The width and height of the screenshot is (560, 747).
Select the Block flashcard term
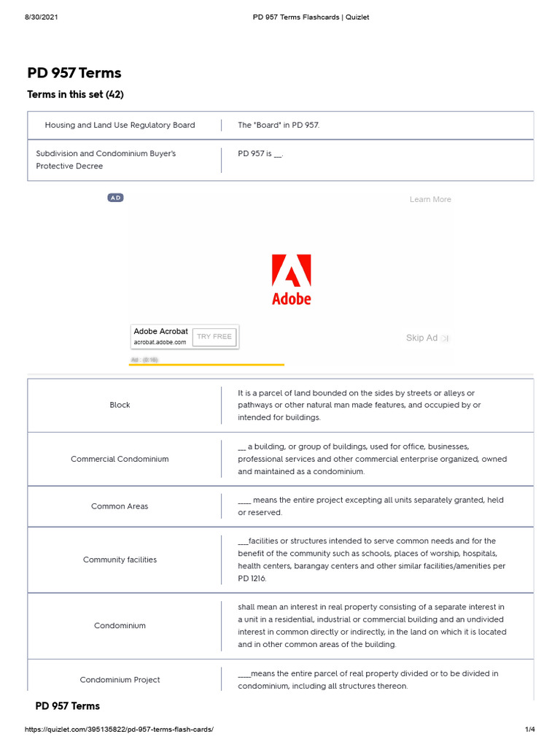point(120,405)
